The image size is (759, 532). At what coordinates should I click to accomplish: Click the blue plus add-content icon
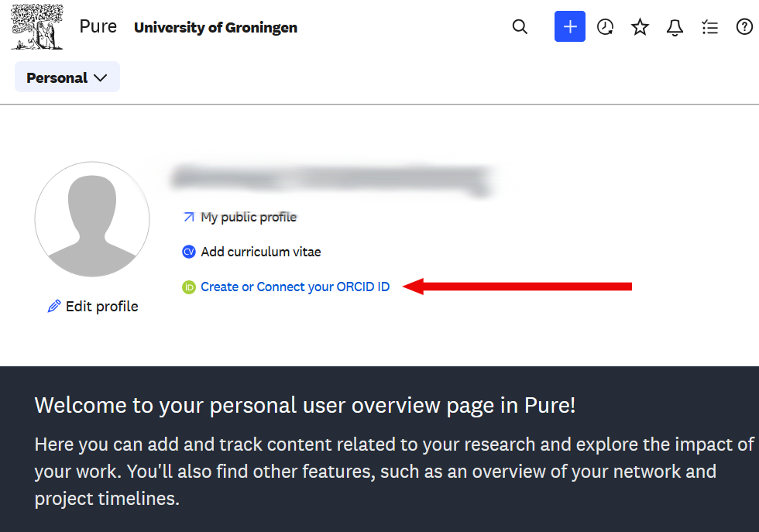[570, 26]
